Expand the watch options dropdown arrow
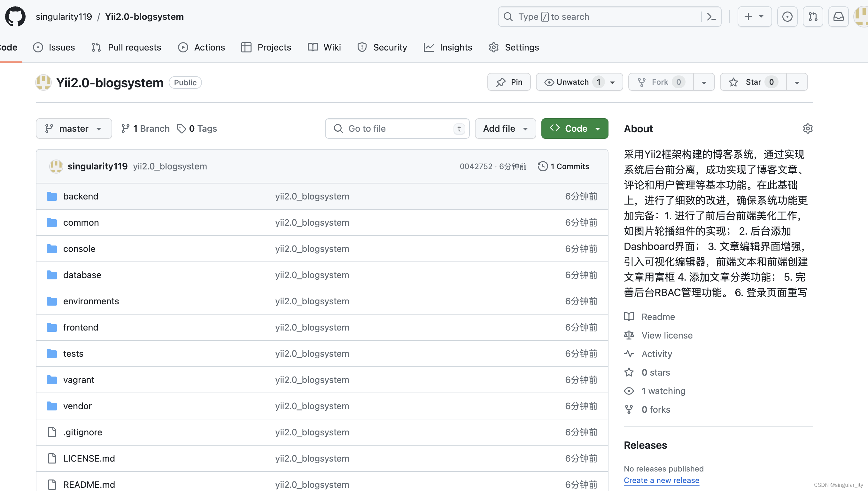Viewport: 868px width, 491px height. coord(612,82)
